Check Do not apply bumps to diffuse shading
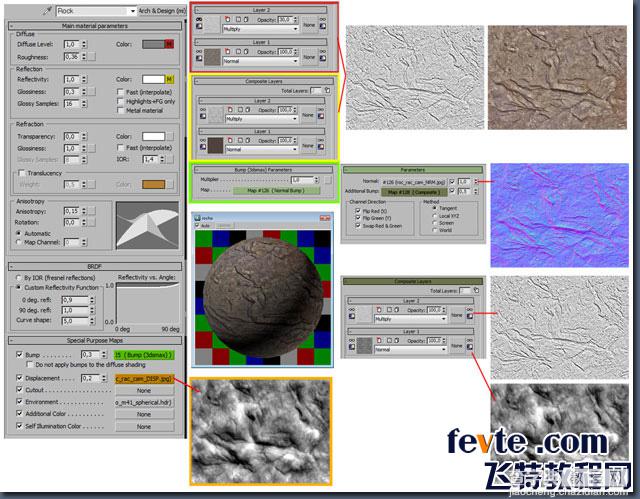The height and width of the screenshot is (499, 640). tap(29, 364)
